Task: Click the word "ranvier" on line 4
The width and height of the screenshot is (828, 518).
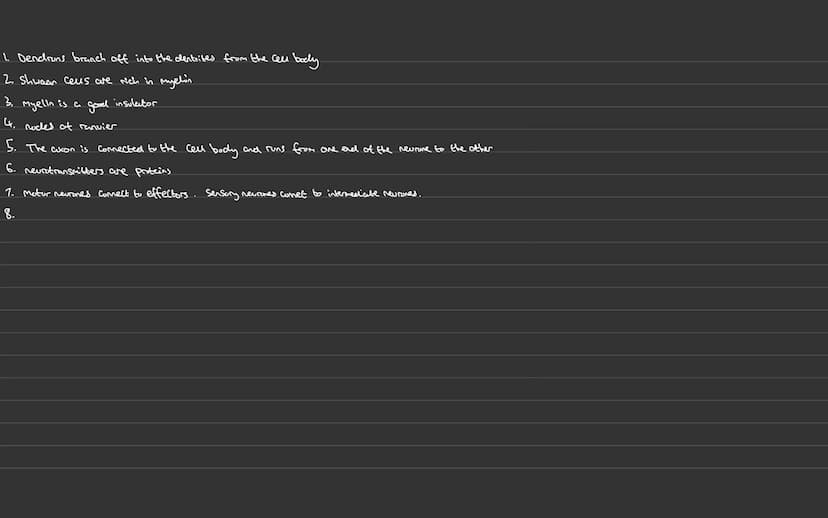Action: tap(98, 127)
